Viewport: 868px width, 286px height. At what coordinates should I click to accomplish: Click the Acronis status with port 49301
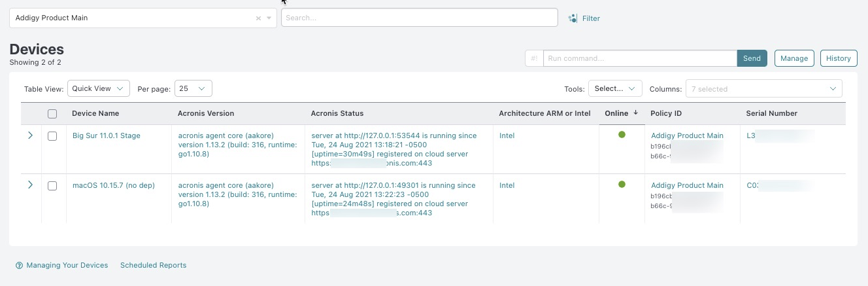[394, 199]
